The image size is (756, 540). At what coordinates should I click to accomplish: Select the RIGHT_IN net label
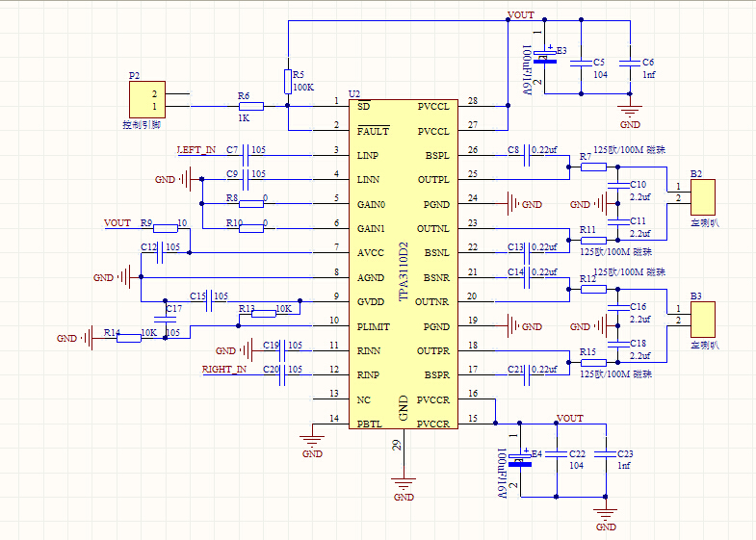pyautogui.click(x=224, y=370)
